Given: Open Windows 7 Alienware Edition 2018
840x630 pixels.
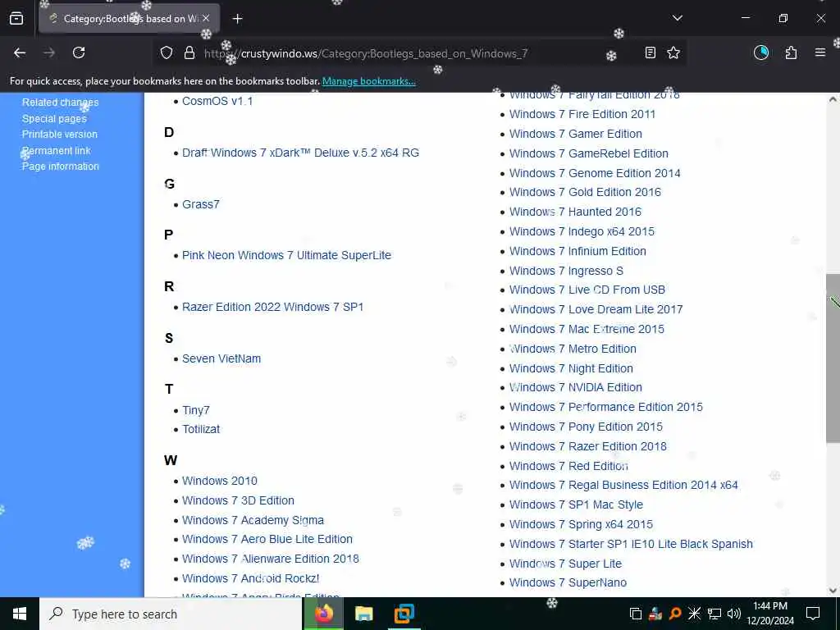Looking at the screenshot, I should coord(271,559).
